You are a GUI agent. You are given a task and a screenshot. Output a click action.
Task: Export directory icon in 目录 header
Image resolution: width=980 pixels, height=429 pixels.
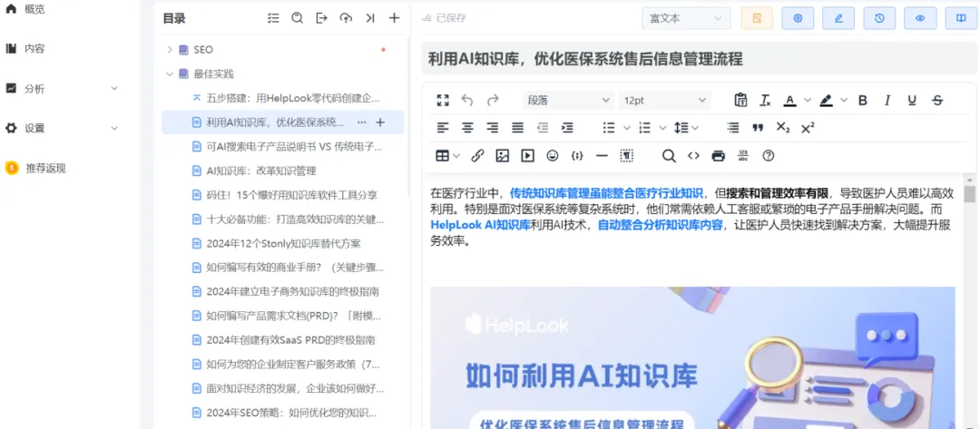[322, 18]
